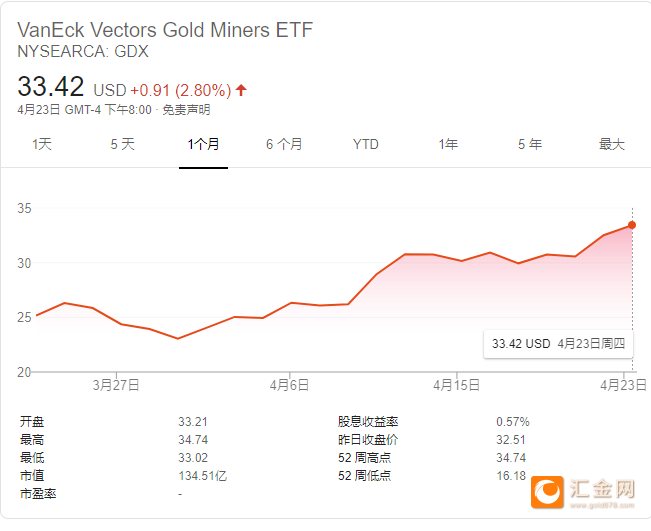This screenshot has width=651, height=531.
Task: Click the NYSEARCA: GDX ticker text
Action: point(83,52)
